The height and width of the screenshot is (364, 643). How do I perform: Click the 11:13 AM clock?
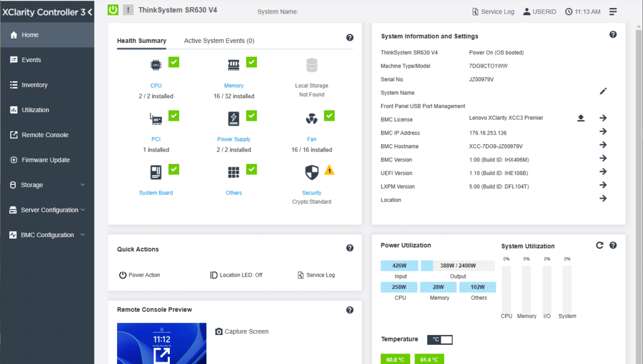(x=583, y=12)
